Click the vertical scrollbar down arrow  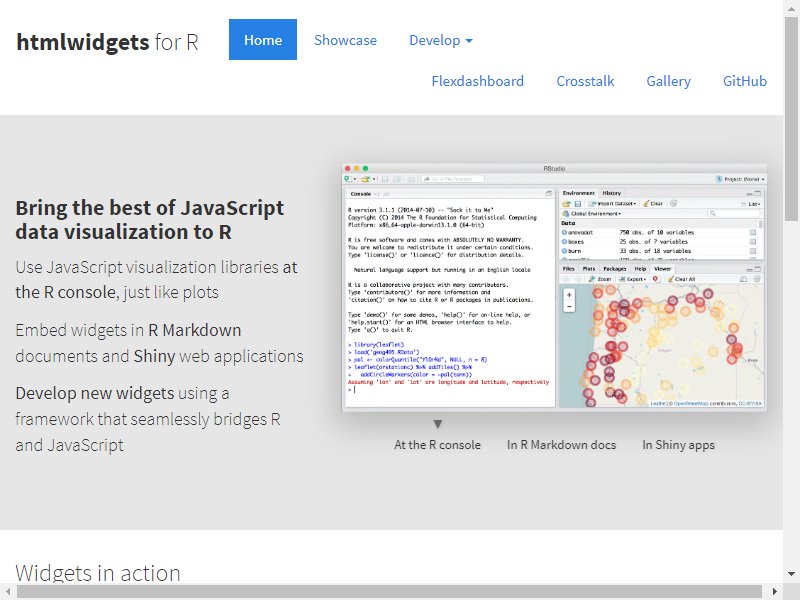[x=791, y=574]
